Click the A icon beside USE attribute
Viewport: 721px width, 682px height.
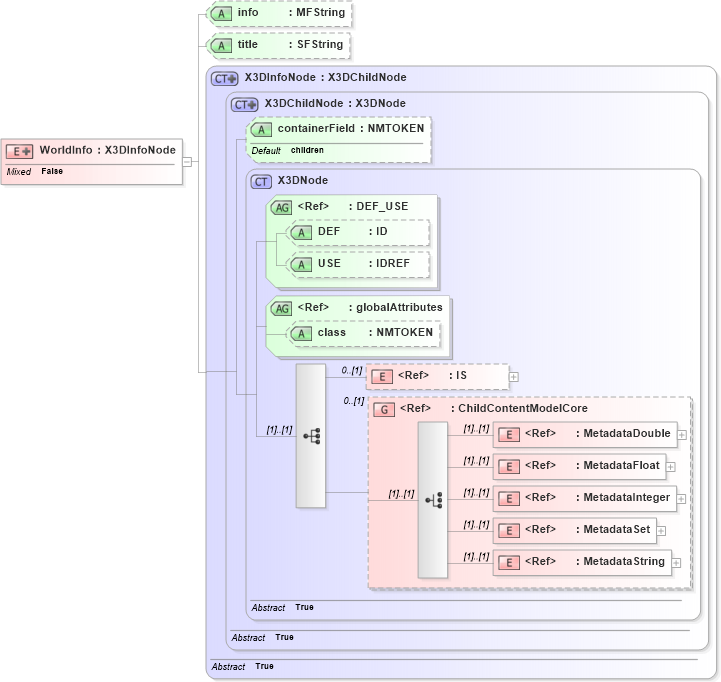pyautogui.click(x=301, y=265)
